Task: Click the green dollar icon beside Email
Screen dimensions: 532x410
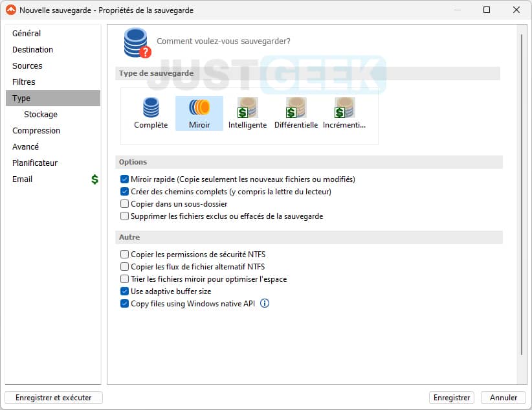Action: click(94, 179)
